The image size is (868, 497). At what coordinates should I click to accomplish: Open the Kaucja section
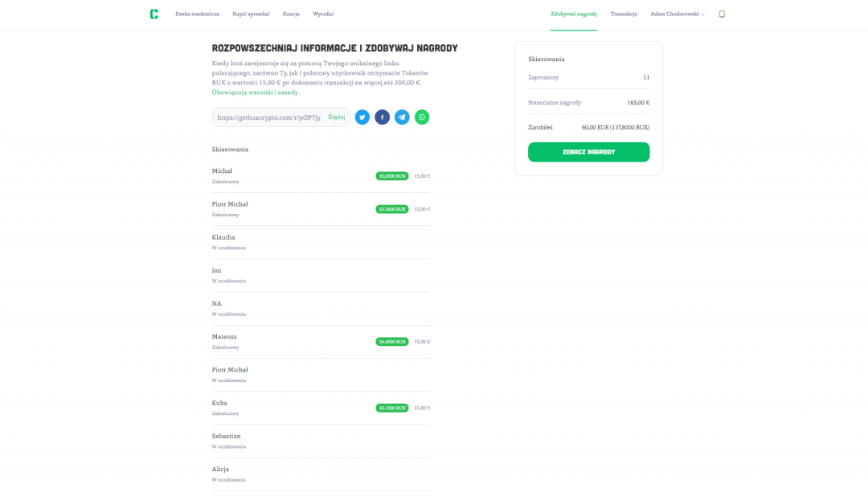pyautogui.click(x=291, y=14)
